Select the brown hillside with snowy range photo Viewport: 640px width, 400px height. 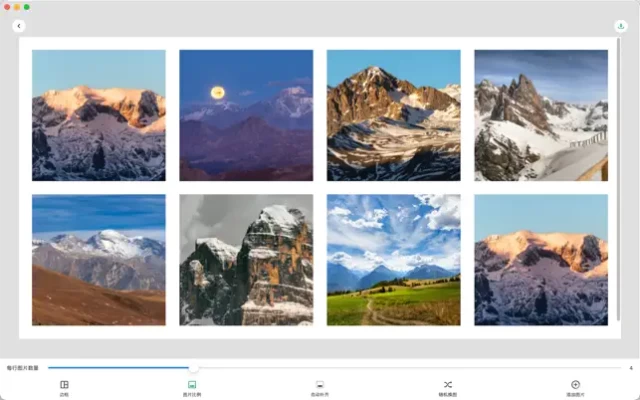99,260
